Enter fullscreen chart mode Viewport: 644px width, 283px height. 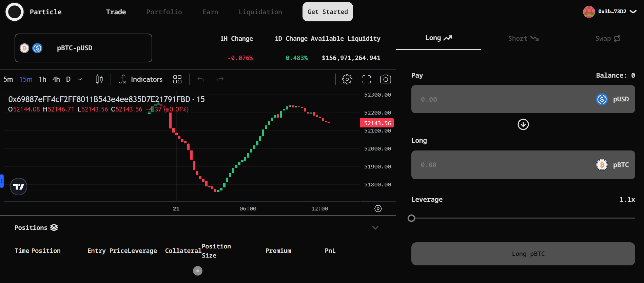point(367,79)
